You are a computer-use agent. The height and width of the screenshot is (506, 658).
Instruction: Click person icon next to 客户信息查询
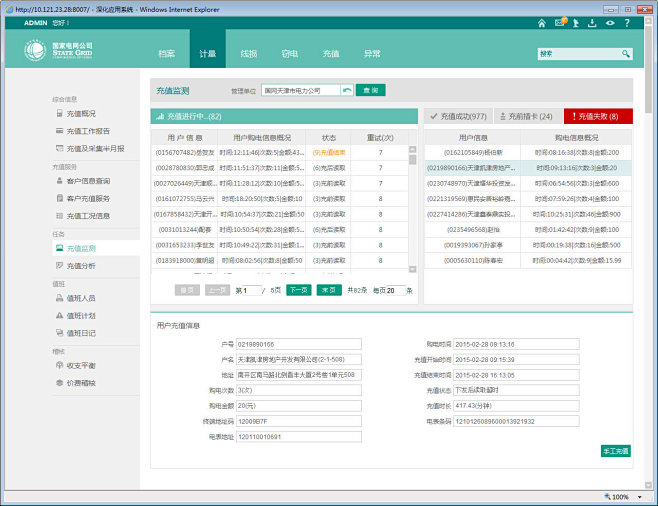click(60, 180)
